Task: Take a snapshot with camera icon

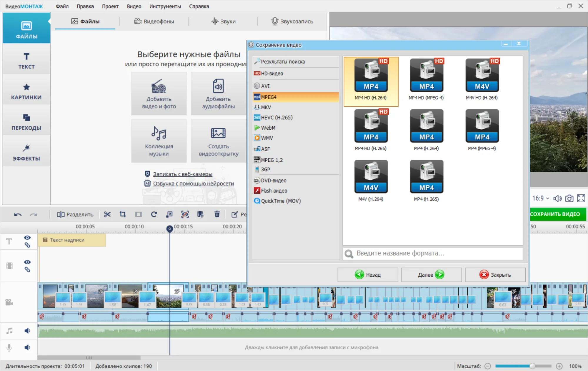Action: click(x=569, y=198)
